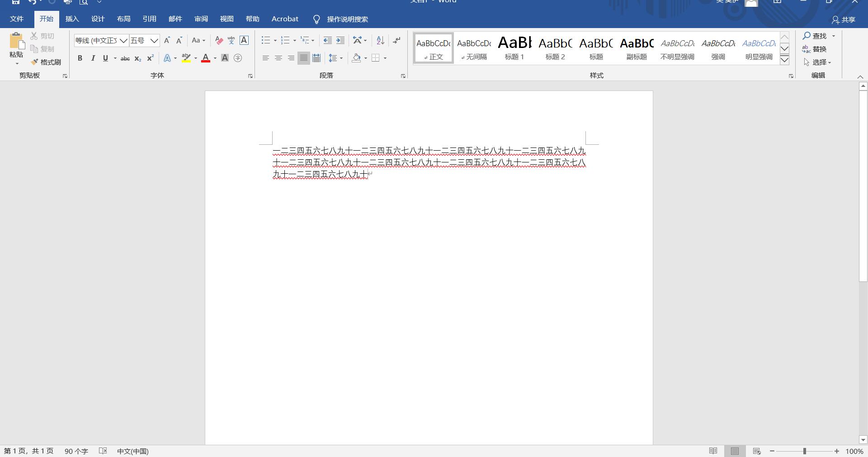868x457 pixels.
Task: Increase font size with the A-up icon
Action: click(x=167, y=40)
